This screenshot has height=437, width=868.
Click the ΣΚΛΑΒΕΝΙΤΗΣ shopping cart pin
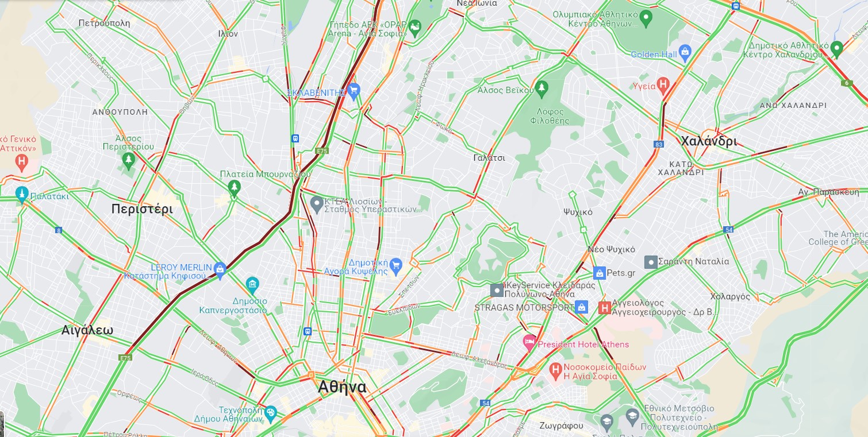click(x=354, y=90)
